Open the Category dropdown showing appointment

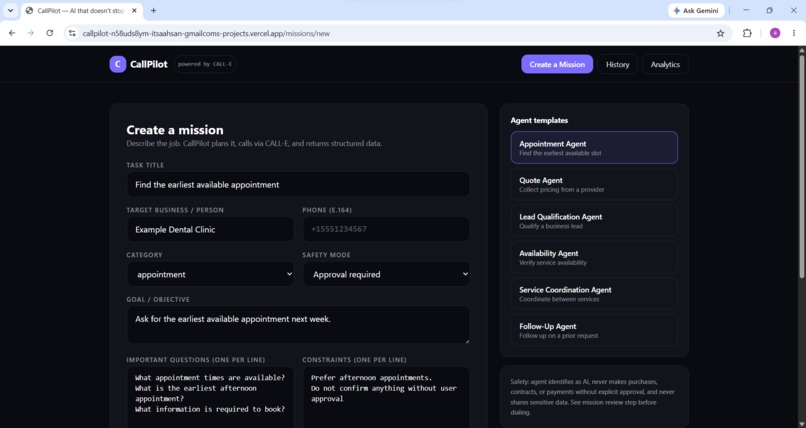point(210,274)
